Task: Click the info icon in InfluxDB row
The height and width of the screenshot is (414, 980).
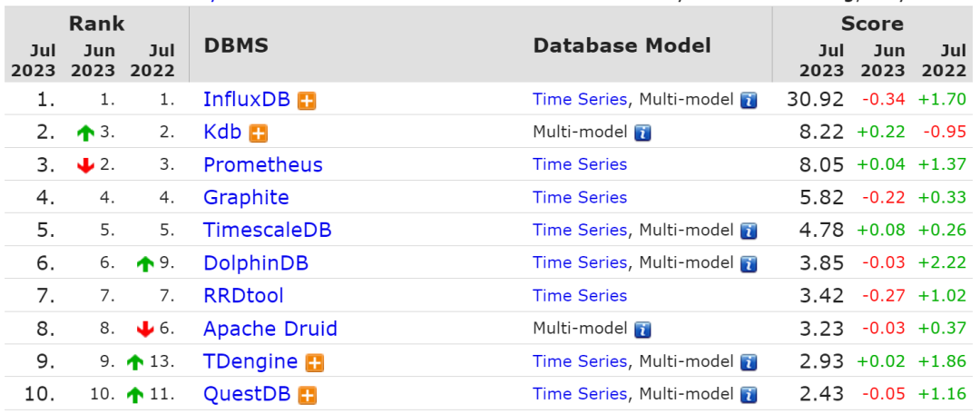Action: click(x=749, y=101)
